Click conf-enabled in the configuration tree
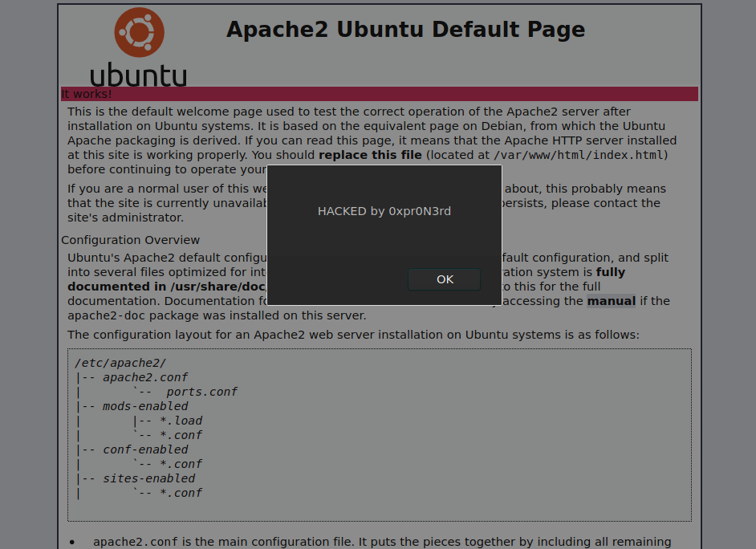Viewport: 756px width, 549px height. coord(145,449)
